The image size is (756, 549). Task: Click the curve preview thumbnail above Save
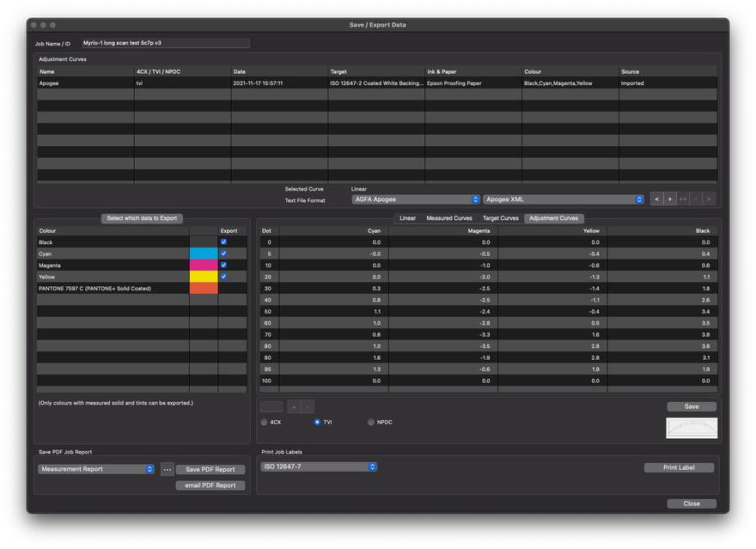tap(691, 428)
